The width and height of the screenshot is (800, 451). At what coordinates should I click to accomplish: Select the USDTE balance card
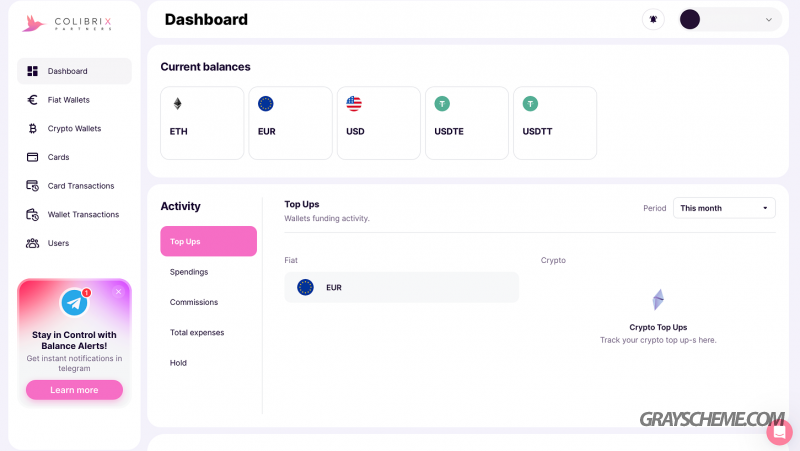click(x=467, y=123)
